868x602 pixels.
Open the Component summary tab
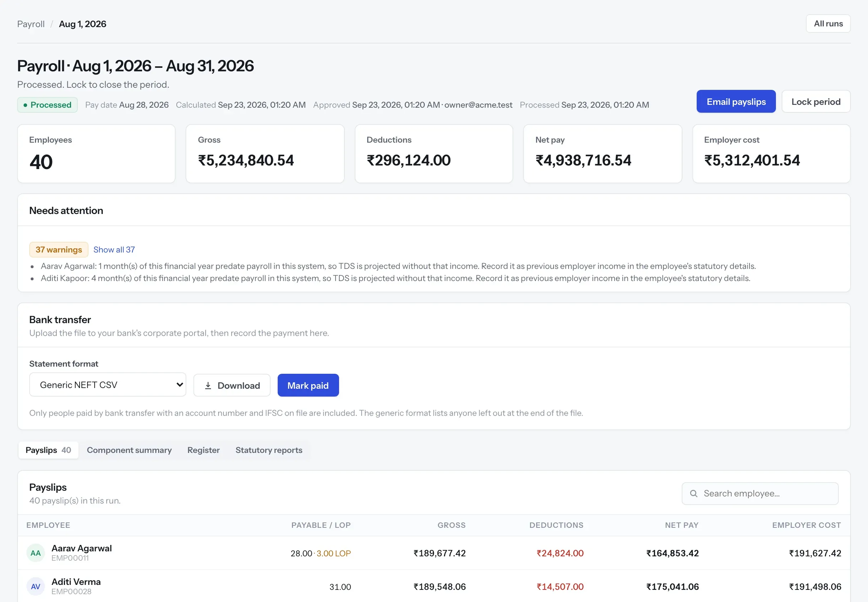[x=129, y=450]
